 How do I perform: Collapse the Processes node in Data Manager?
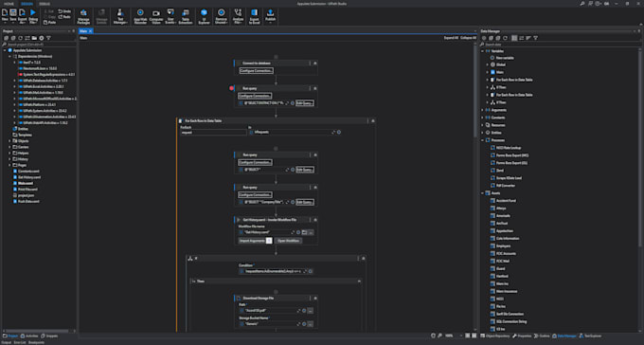(x=483, y=140)
